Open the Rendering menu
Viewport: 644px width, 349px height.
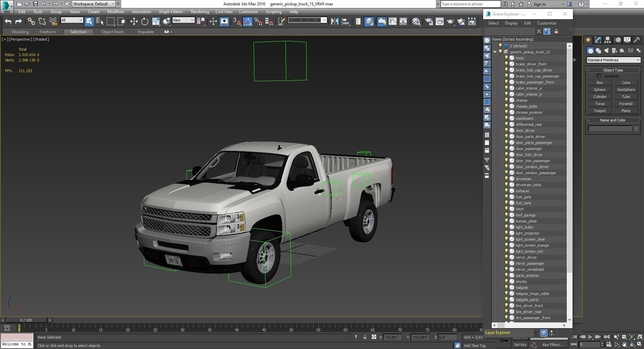tap(200, 12)
